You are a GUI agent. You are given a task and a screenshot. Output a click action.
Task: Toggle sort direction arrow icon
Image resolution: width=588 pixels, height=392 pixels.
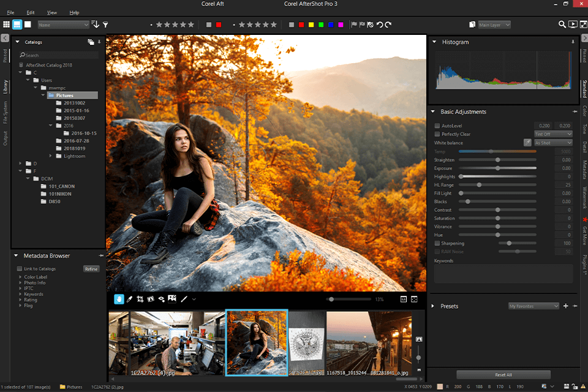click(x=96, y=24)
